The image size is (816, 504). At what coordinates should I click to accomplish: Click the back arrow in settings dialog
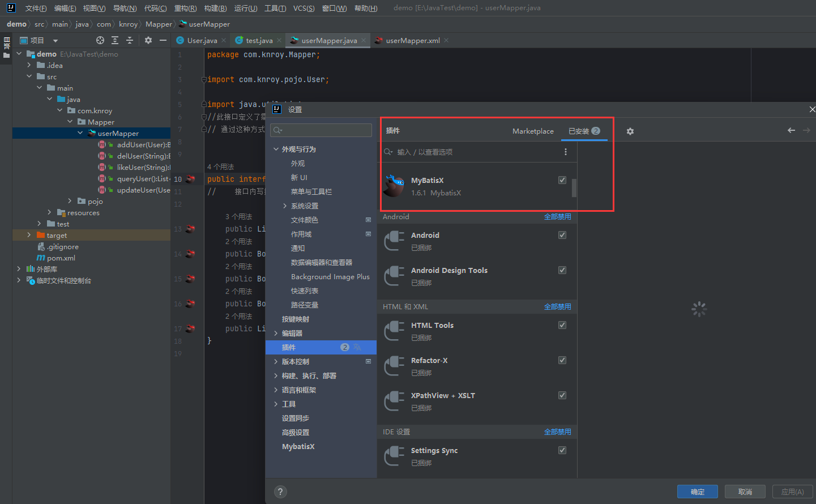[791, 130]
